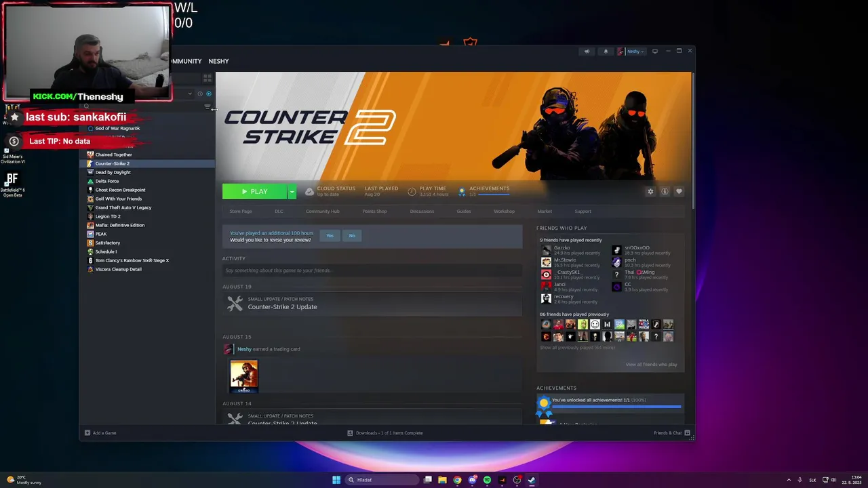Viewport: 868px width, 488px height.
Task: Open friend Gazzko's profile entry
Action: (x=571, y=250)
